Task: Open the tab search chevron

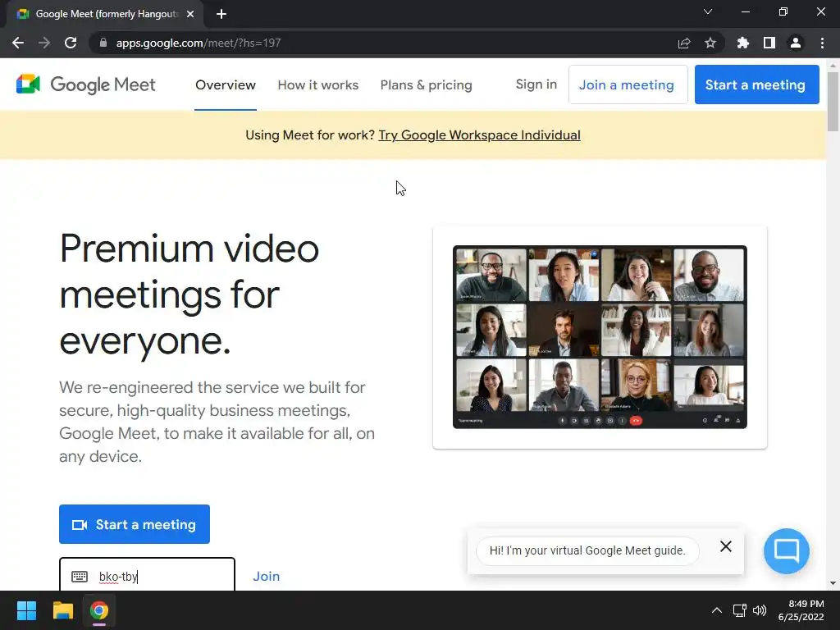Action: coord(708,11)
